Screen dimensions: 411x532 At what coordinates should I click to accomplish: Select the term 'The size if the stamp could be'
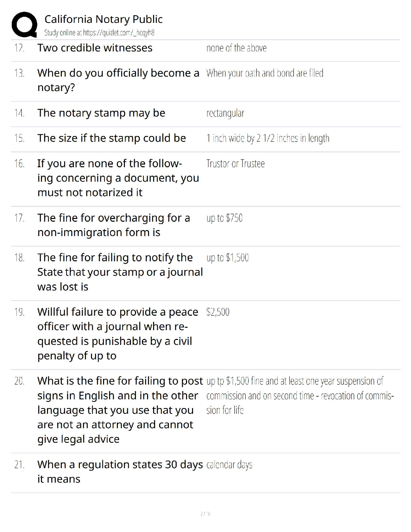[111, 138]
